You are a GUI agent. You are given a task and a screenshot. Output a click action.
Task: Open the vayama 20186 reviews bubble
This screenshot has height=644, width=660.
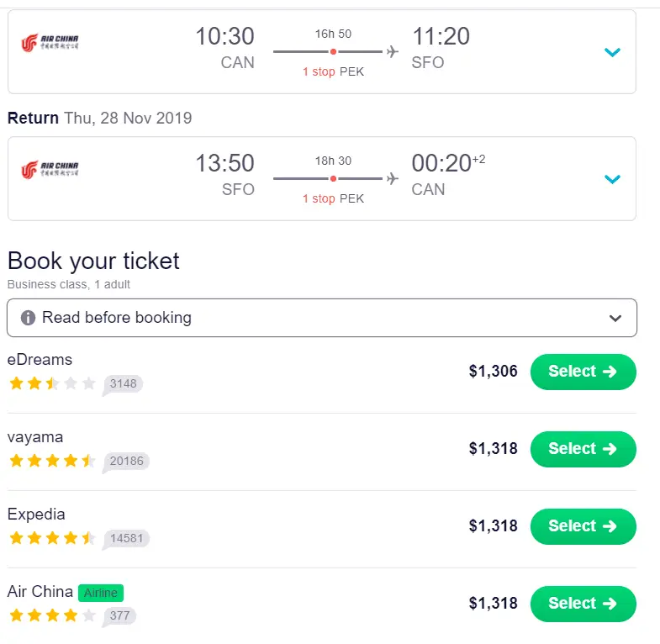coord(126,461)
